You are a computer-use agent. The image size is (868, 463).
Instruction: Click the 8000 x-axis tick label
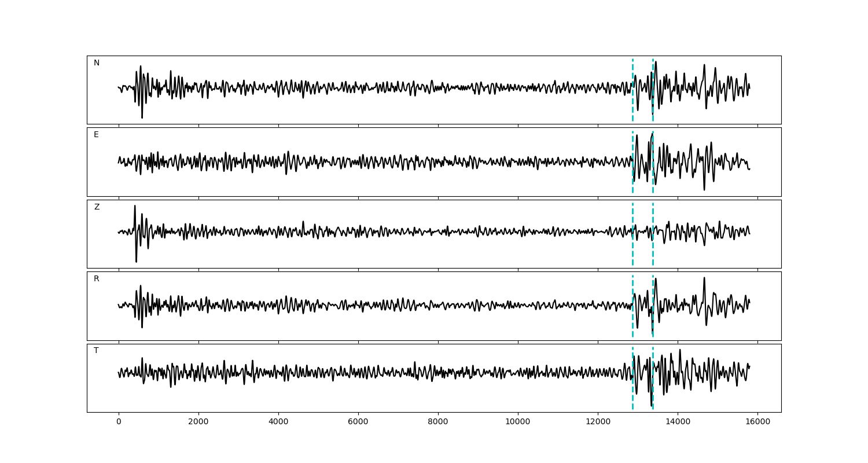pos(438,422)
